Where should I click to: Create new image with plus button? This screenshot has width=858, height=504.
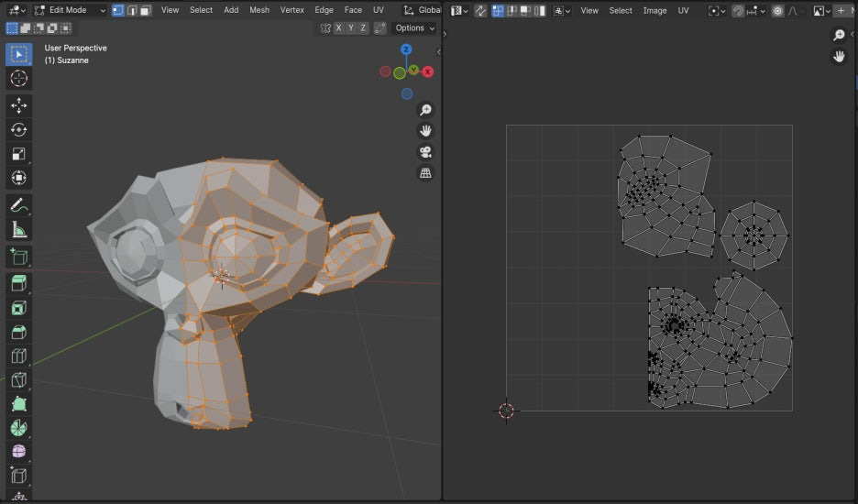pyautogui.click(x=841, y=10)
